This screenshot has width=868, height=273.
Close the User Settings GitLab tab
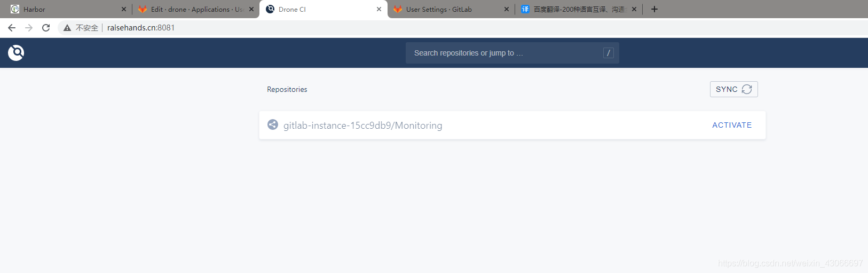point(507,9)
